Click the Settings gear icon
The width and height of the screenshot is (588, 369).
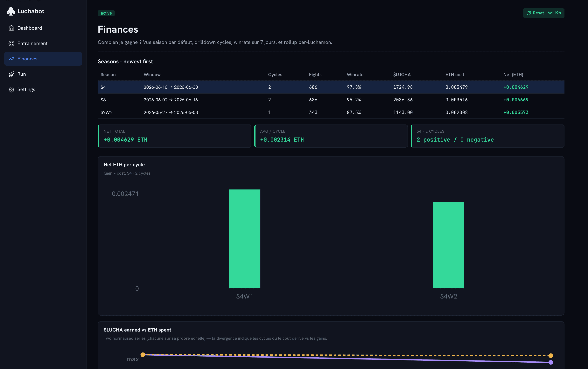[11, 90]
